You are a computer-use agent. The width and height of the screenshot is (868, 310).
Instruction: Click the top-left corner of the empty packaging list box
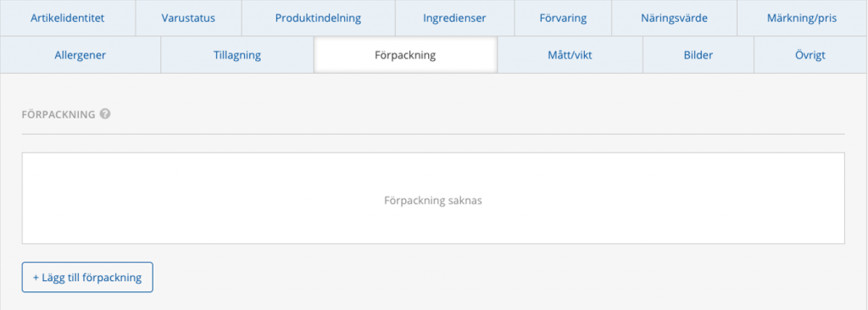(x=25, y=155)
